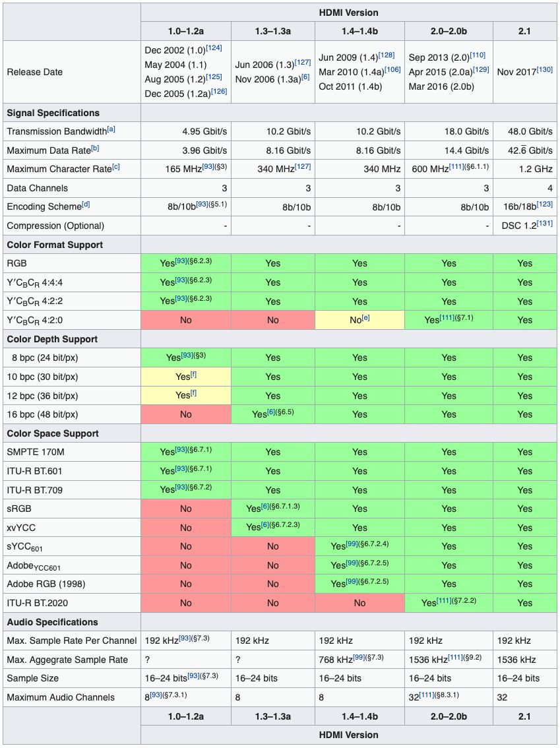Open citation 123 next to 16b/18b

pos(545,204)
